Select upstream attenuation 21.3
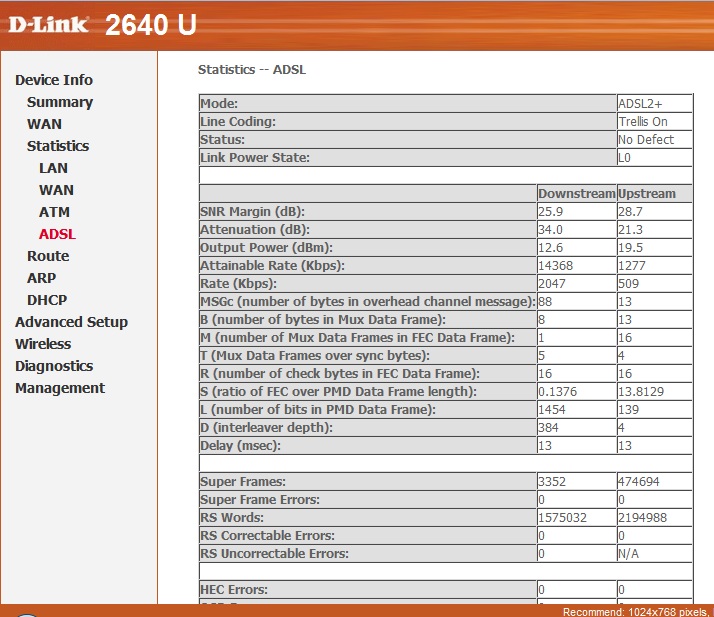 630,229
